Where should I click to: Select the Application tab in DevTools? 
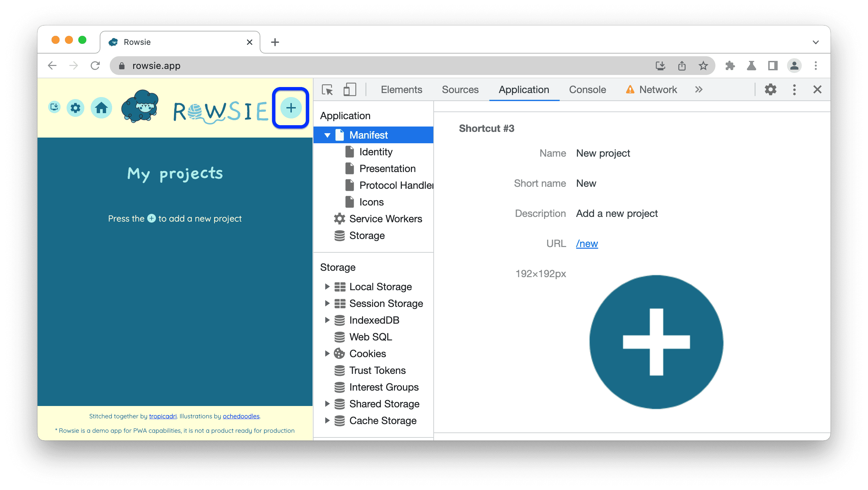523,89
